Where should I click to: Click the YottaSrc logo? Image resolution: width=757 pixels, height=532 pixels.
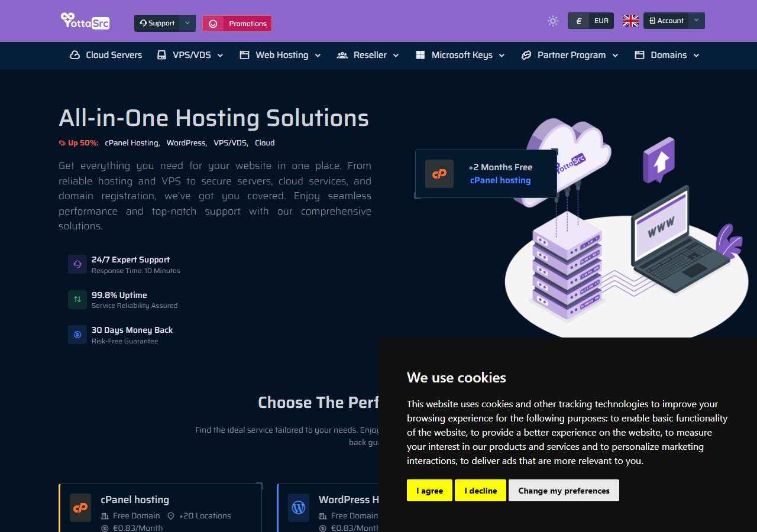point(85,21)
